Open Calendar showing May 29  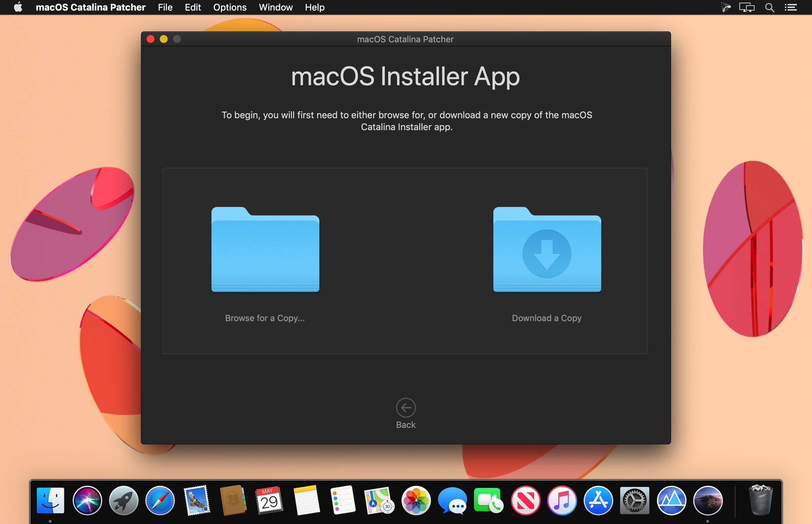point(269,500)
